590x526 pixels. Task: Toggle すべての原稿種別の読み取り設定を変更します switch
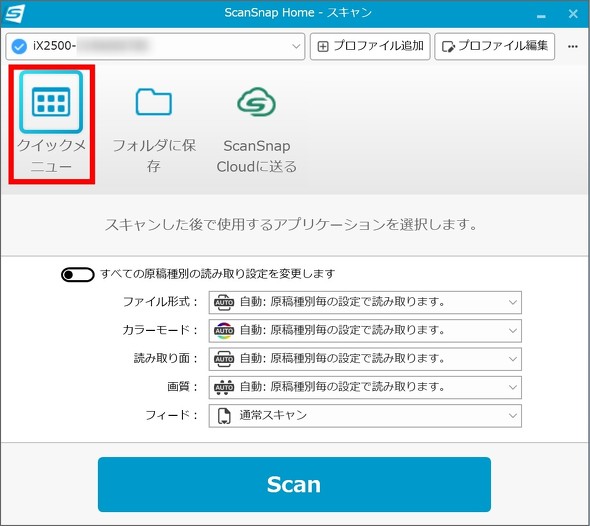(x=78, y=274)
